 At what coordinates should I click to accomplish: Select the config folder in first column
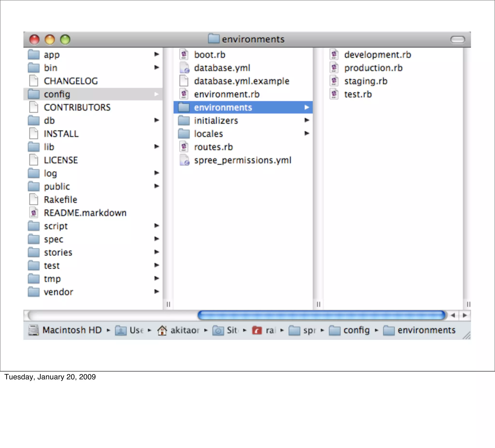point(57,94)
